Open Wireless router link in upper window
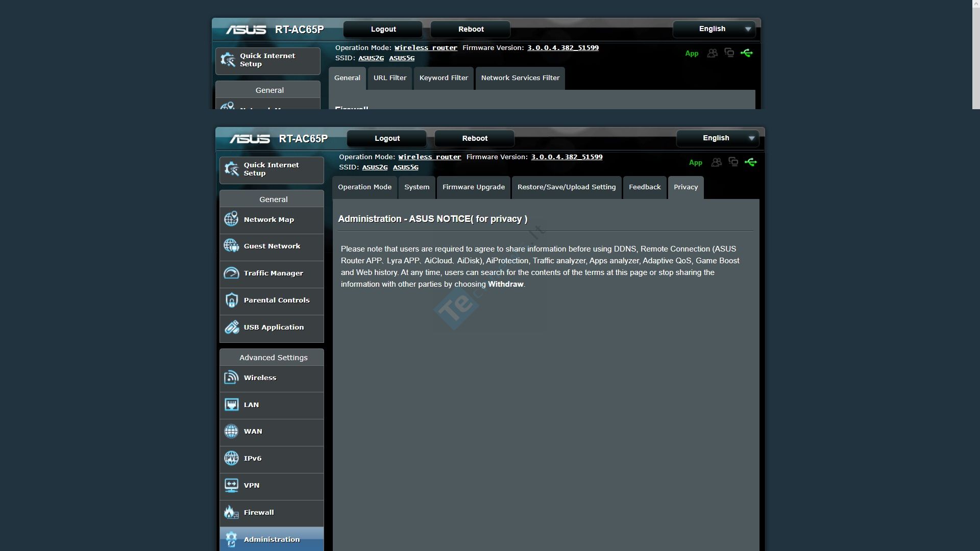Screen dimensions: 980x551 (x=426, y=48)
